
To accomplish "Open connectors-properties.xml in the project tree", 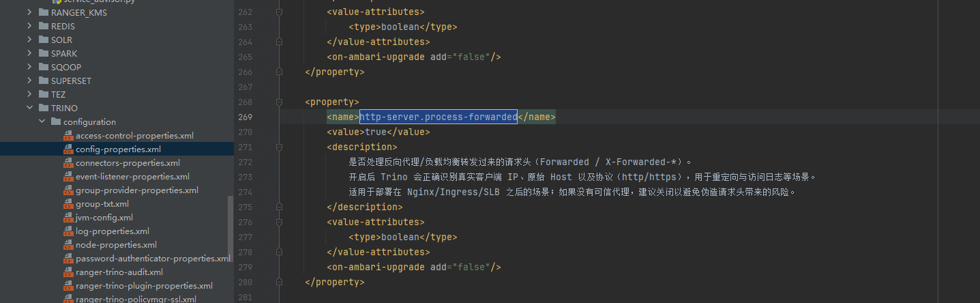I will point(128,162).
